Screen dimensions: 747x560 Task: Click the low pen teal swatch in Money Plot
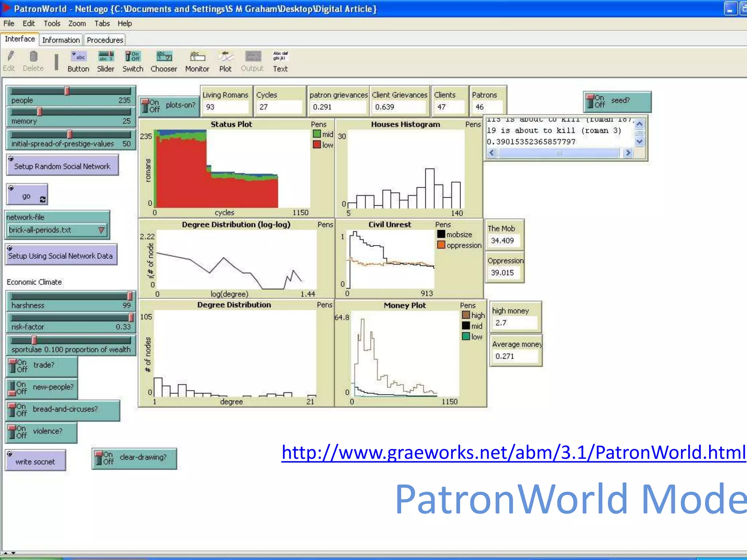click(x=466, y=336)
